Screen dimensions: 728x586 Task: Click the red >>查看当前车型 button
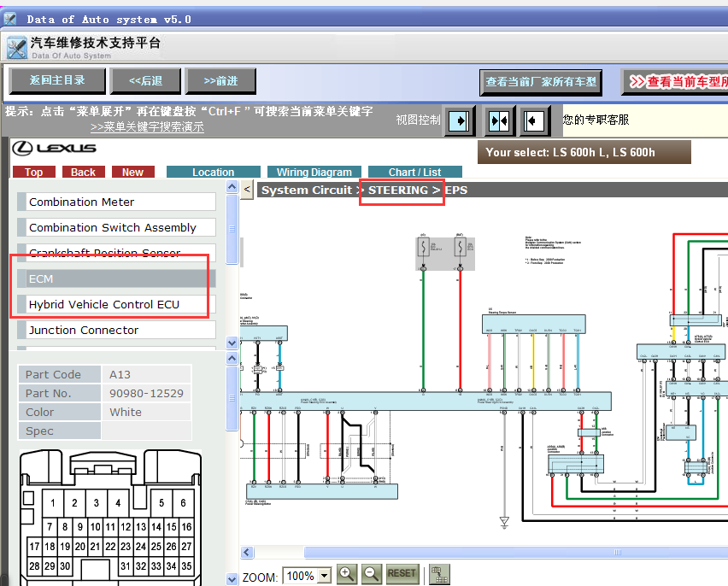[675, 82]
